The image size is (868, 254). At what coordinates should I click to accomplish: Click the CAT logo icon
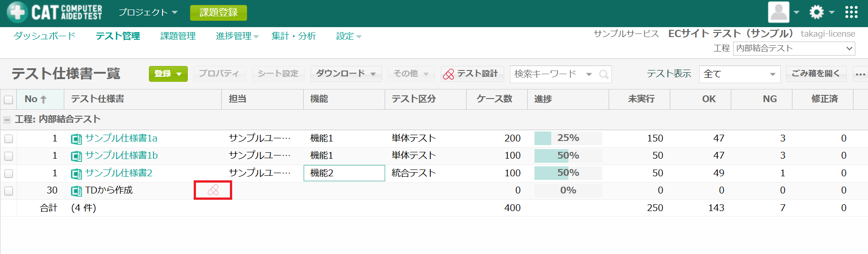[x=17, y=12]
